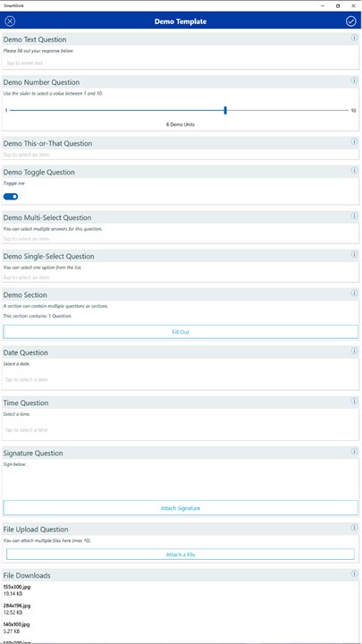The image size is (362, 644).
Task: Click the checkmark confirm icon in header
Action: point(351,21)
